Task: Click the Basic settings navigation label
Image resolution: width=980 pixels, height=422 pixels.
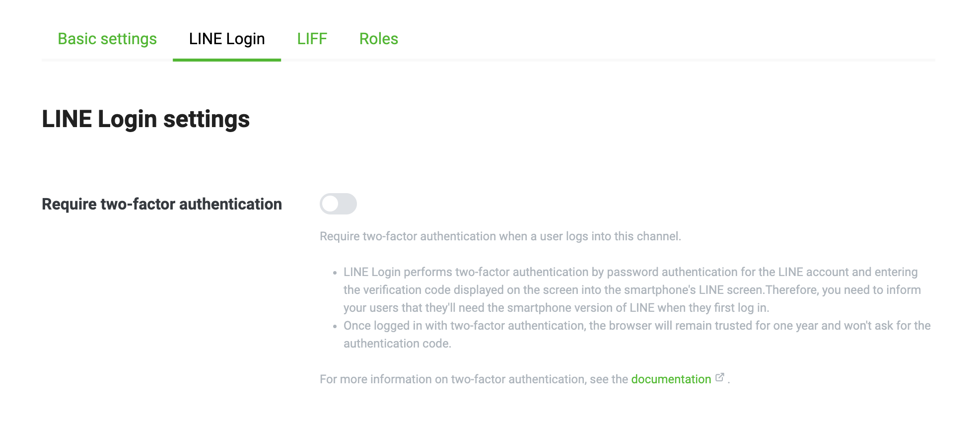Action: (107, 39)
